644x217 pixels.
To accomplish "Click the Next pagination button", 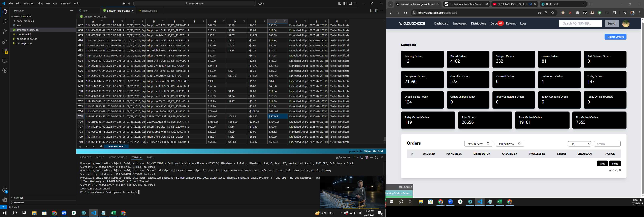I will point(615,164).
